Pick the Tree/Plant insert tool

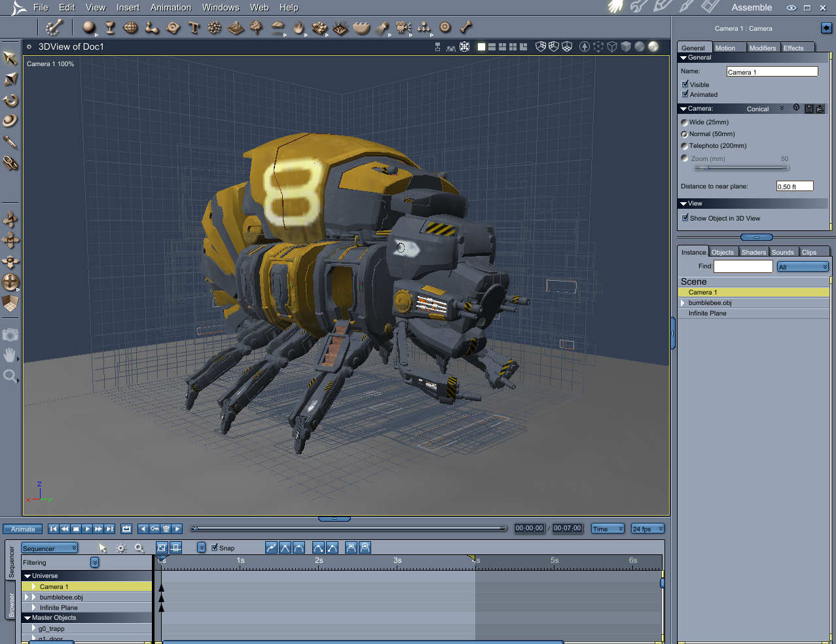(x=257, y=27)
